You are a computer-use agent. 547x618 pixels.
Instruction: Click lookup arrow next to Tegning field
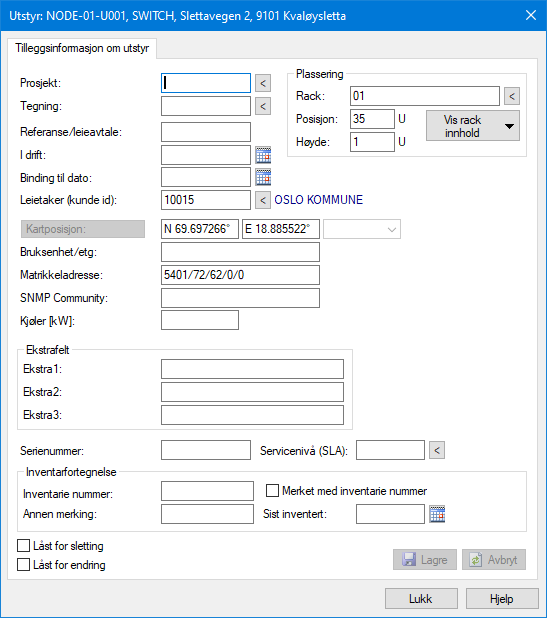pyautogui.click(x=263, y=106)
